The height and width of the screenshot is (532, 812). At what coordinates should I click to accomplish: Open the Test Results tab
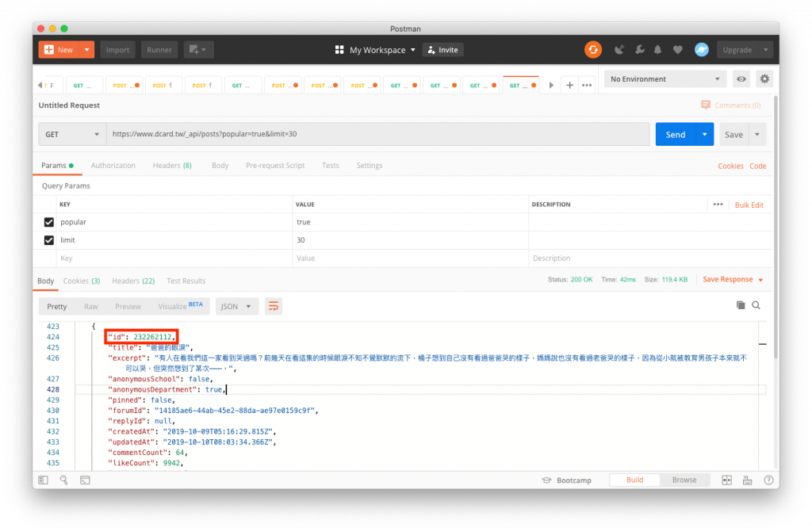click(186, 281)
